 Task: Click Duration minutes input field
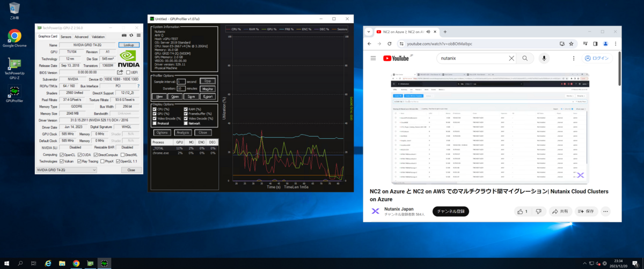181,88
